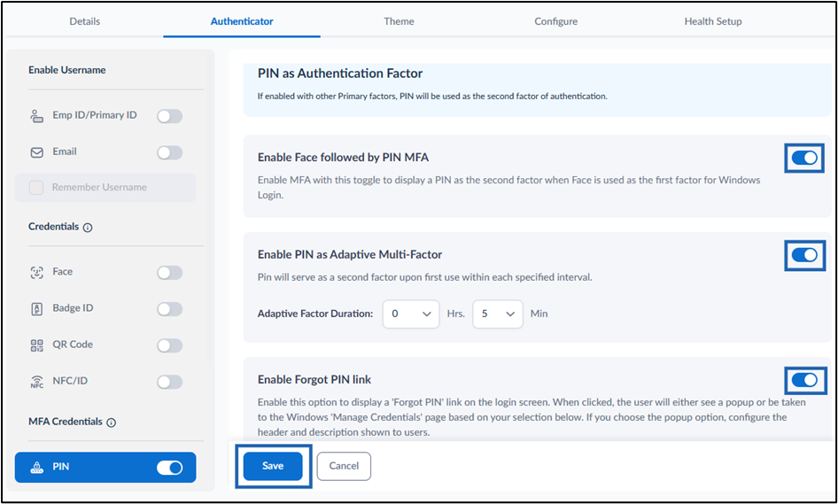Disable the PIN MFA credential switch

click(169, 468)
